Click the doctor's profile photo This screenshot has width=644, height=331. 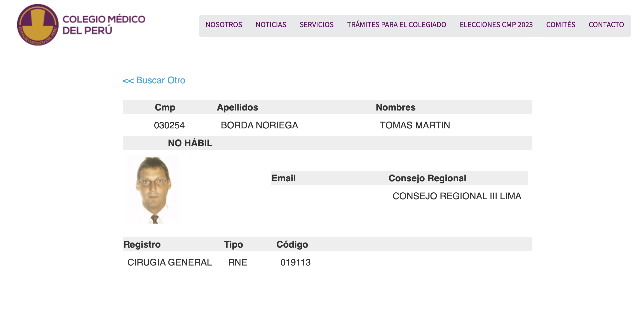click(x=153, y=189)
